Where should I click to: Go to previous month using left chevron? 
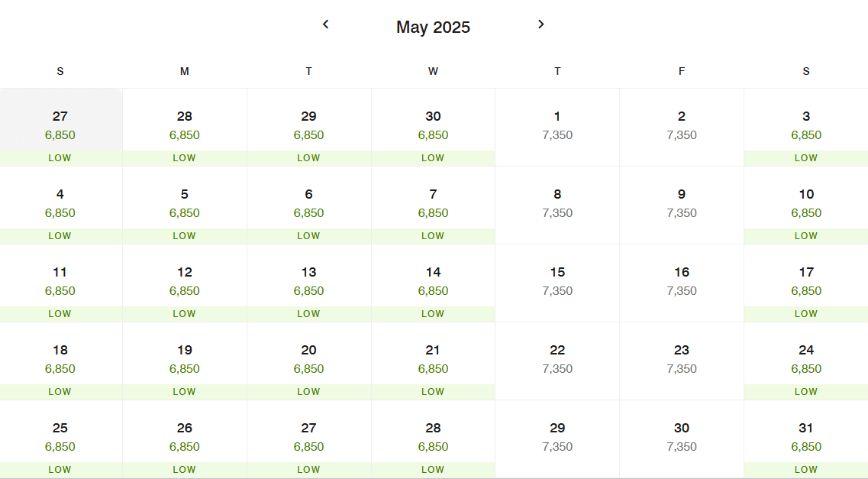click(325, 24)
